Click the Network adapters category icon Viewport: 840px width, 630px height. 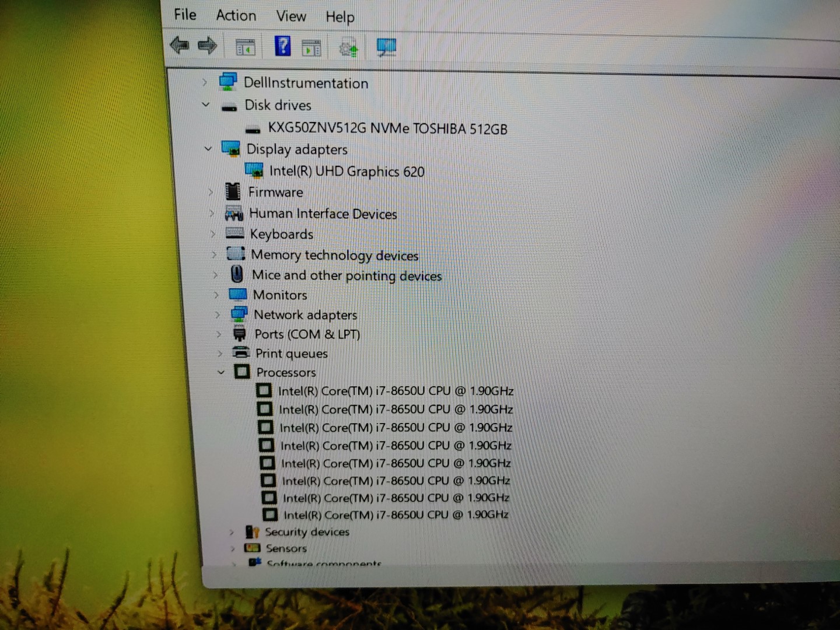[239, 314]
